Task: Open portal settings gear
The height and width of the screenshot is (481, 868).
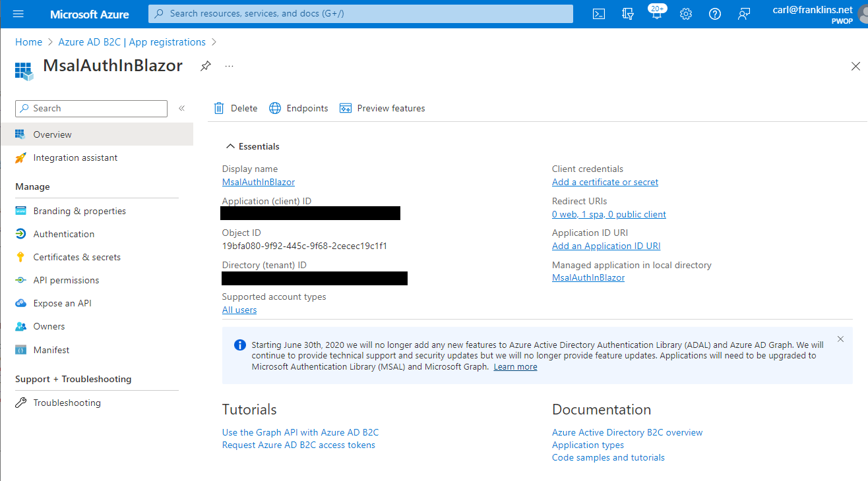Action: (686, 14)
